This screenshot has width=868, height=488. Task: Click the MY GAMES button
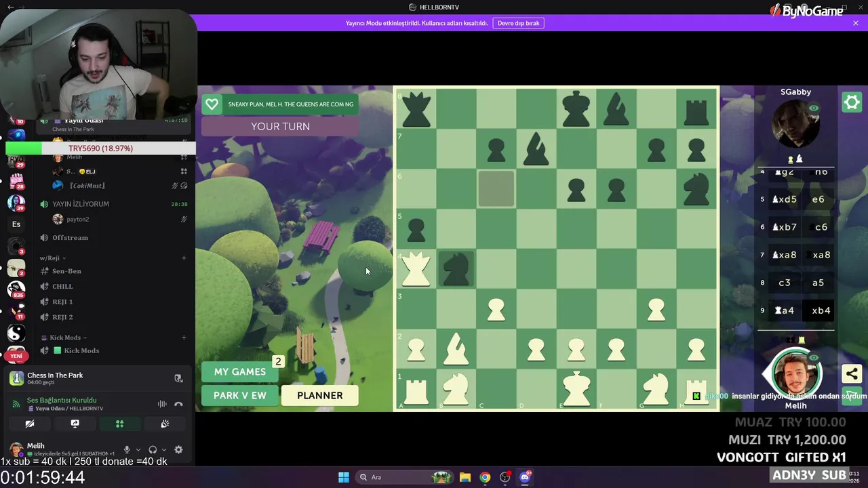coord(240,371)
